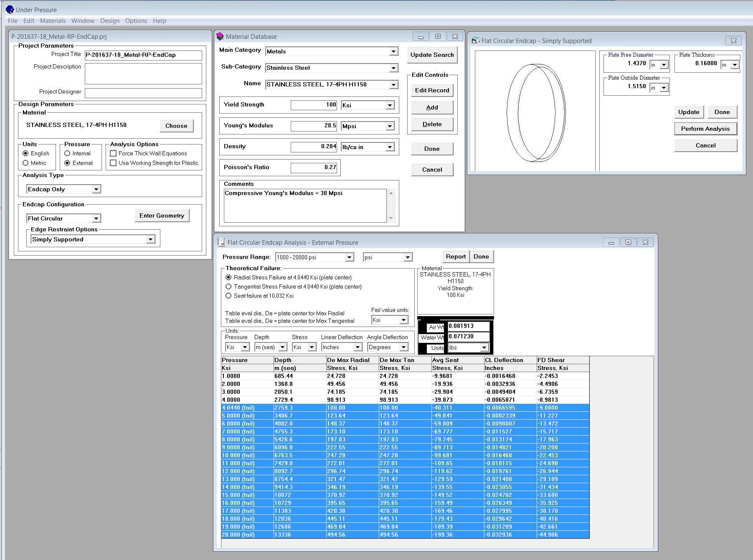Click the Delete button in Edit Controls
Image resolution: width=753 pixels, height=560 pixels.
432,124
